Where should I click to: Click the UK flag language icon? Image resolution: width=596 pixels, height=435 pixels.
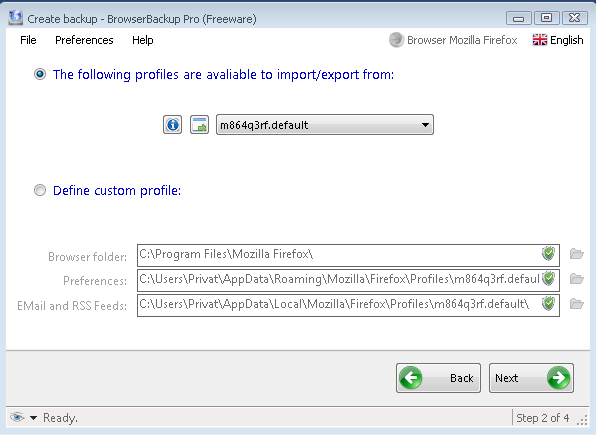click(540, 40)
